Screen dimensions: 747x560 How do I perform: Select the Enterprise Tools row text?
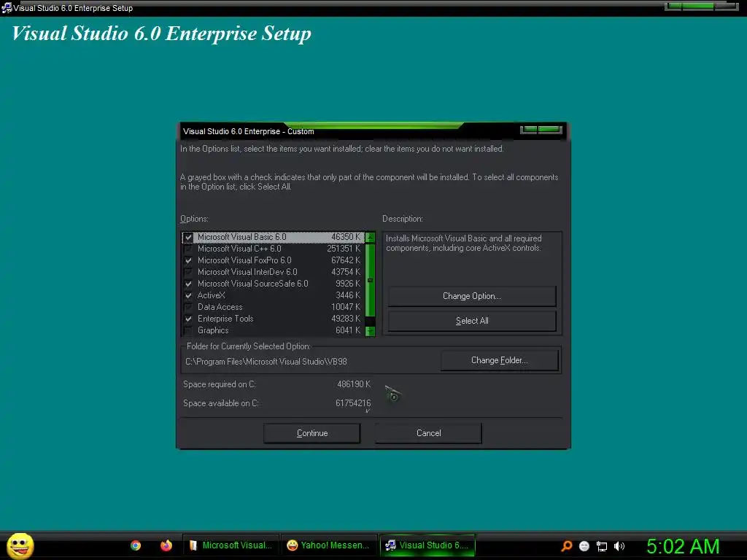tap(225, 319)
